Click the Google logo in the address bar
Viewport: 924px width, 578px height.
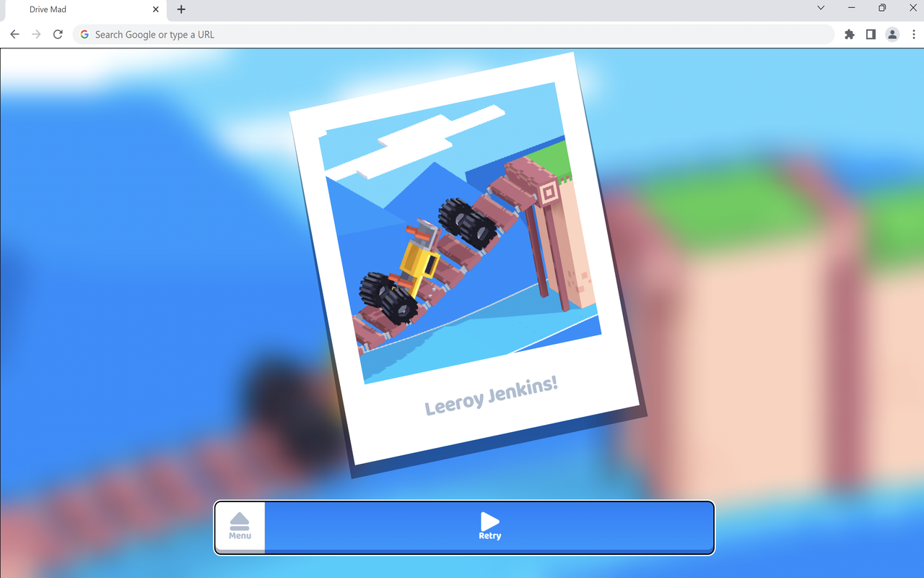[x=84, y=34]
